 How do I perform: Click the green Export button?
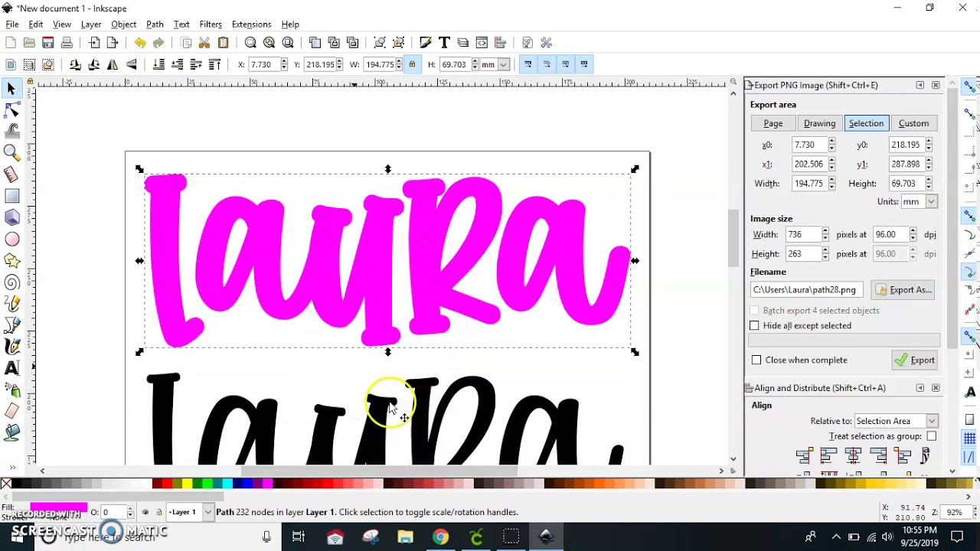tap(914, 360)
